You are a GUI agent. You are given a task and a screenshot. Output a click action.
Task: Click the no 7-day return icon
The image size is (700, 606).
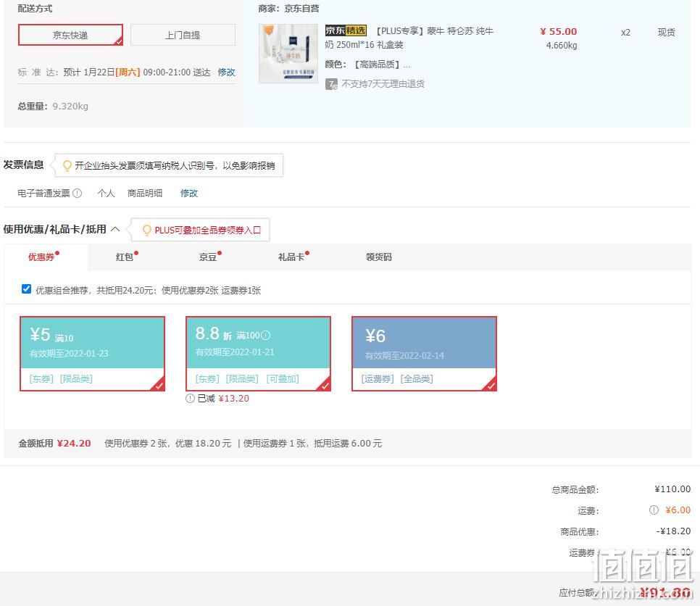pos(331,84)
